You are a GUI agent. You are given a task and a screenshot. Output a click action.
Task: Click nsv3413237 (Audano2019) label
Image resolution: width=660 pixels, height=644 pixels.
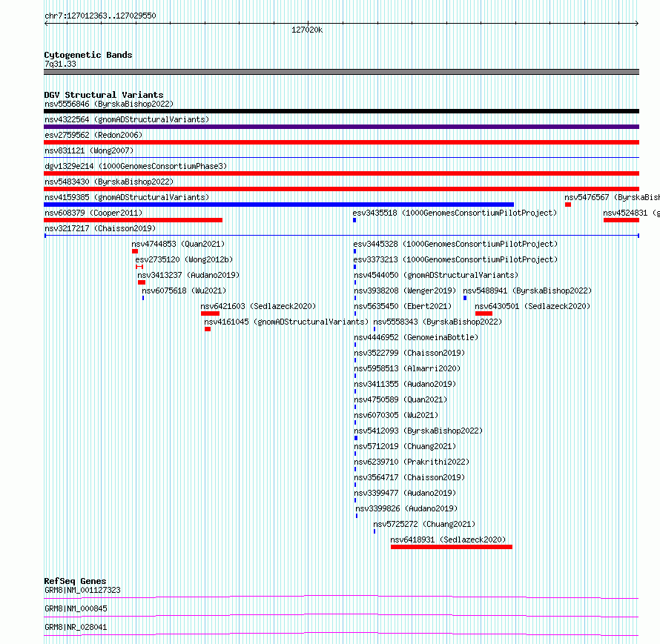tap(188, 275)
